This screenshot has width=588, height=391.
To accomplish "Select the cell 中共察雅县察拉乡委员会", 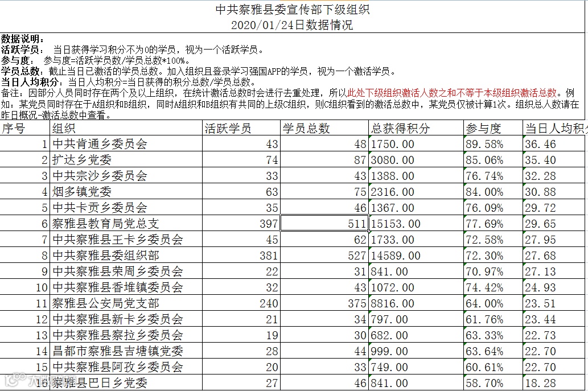I will 126,335.
